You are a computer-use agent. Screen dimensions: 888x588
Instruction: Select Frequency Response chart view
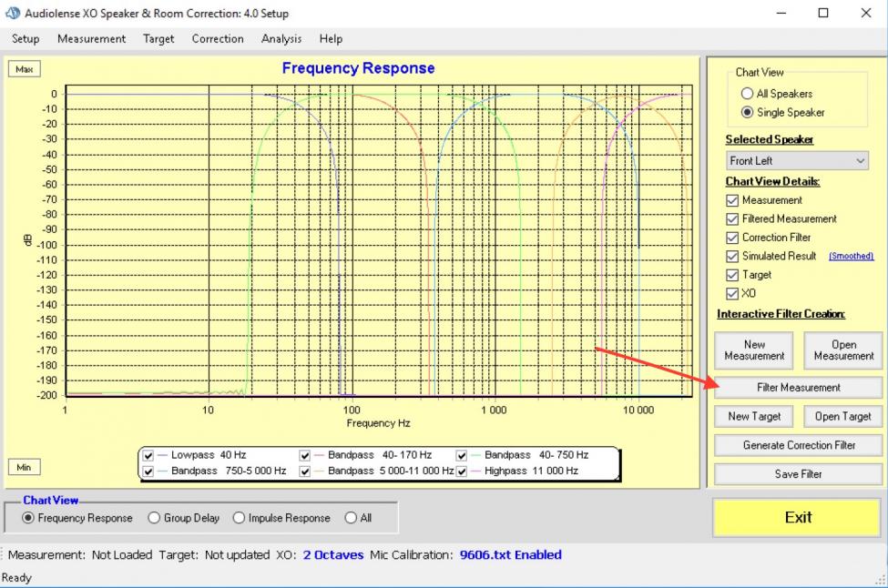pyautogui.click(x=27, y=518)
